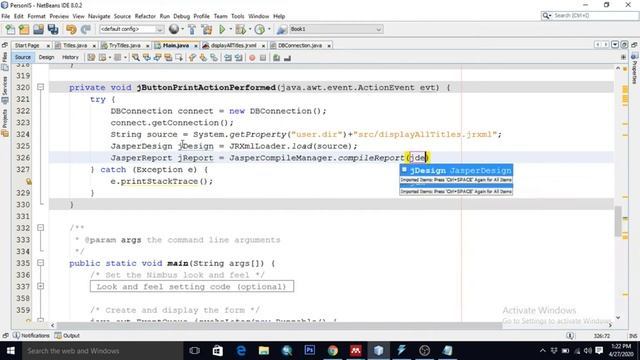Open the Notifications panel button
Image resolution: width=640 pixels, height=360 pixels.
31,336
